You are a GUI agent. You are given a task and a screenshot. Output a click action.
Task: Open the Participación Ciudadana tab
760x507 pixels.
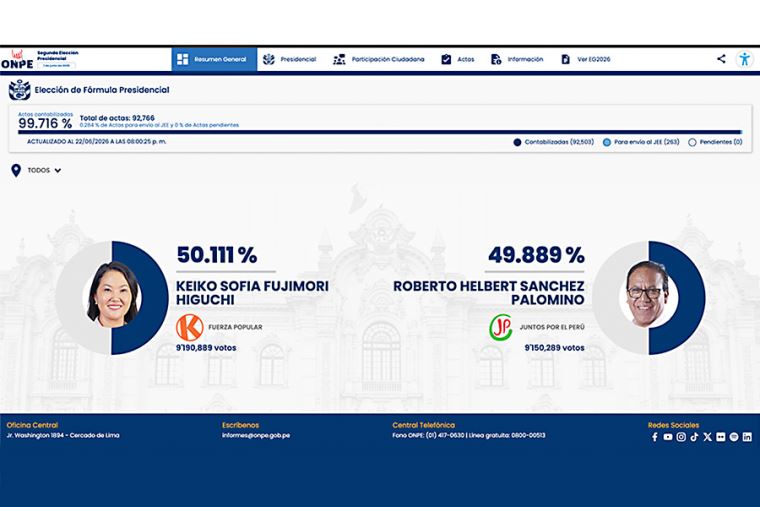pos(379,59)
